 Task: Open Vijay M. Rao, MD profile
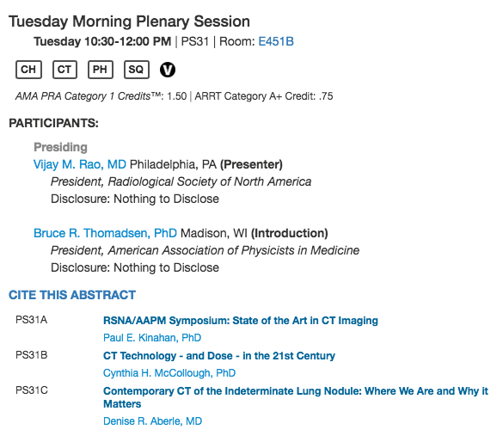click(80, 164)
